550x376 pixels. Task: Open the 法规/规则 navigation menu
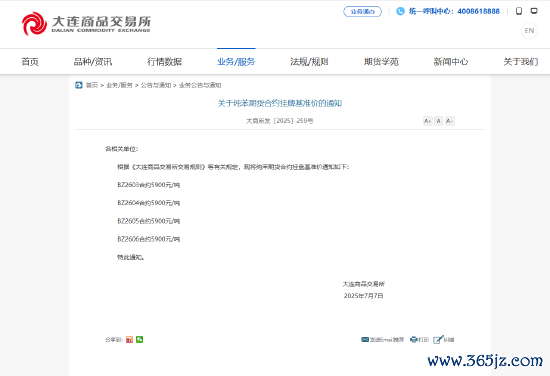click(x=309, y=62)
